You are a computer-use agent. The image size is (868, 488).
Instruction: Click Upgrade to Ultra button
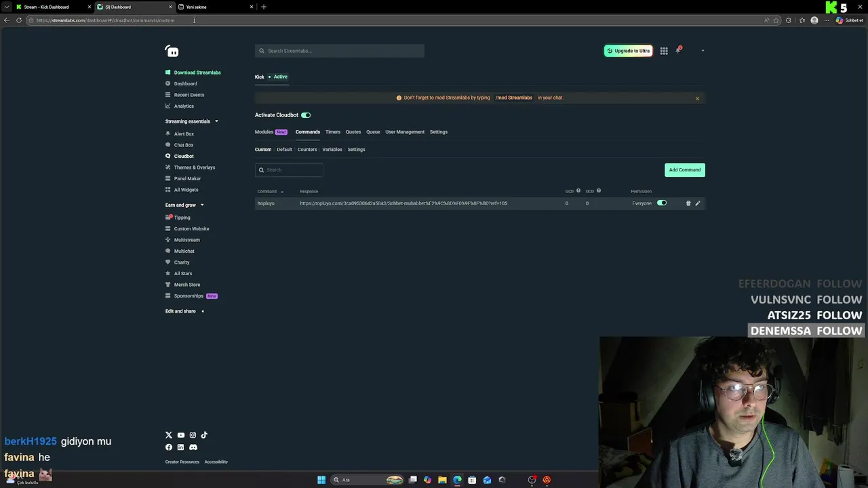pyautogui.click(x=628, y=51)
